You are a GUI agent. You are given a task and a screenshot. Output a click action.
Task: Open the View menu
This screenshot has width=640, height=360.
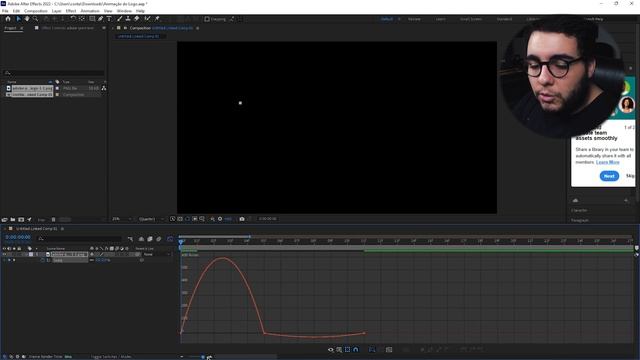coord(108,11)
